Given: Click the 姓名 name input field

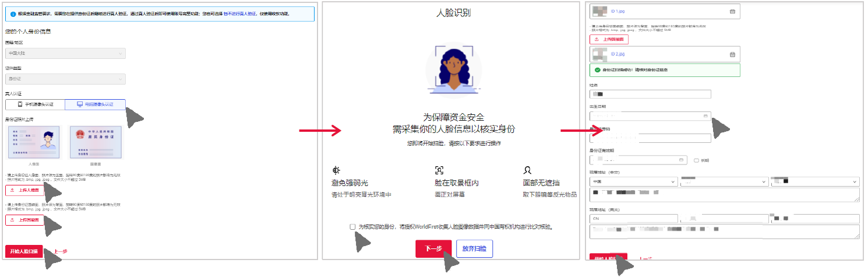Looking at the screenshot, I should coord(650,94).
